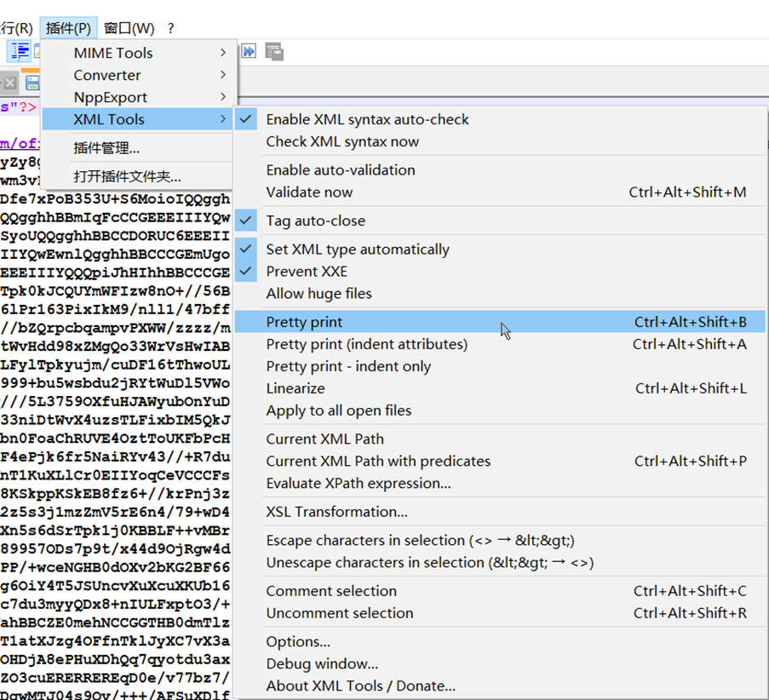This screenshot has width=769, height=700.
Task: Enable the Allow huge files option
Action: (x=319, y=294)
